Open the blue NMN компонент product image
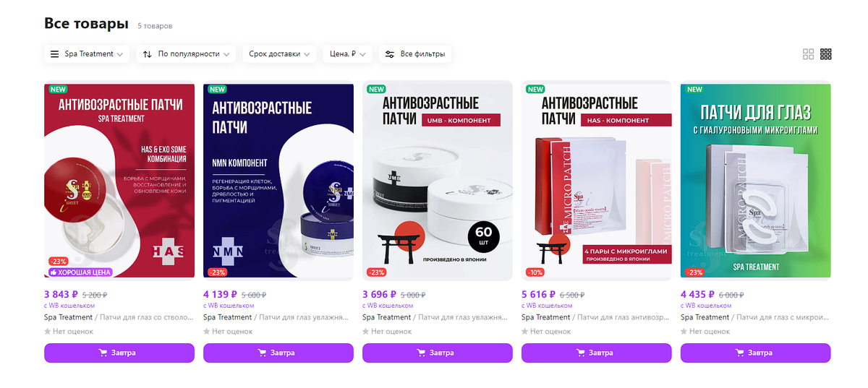This screenshot has width=868, height=388. click(278, 181)
